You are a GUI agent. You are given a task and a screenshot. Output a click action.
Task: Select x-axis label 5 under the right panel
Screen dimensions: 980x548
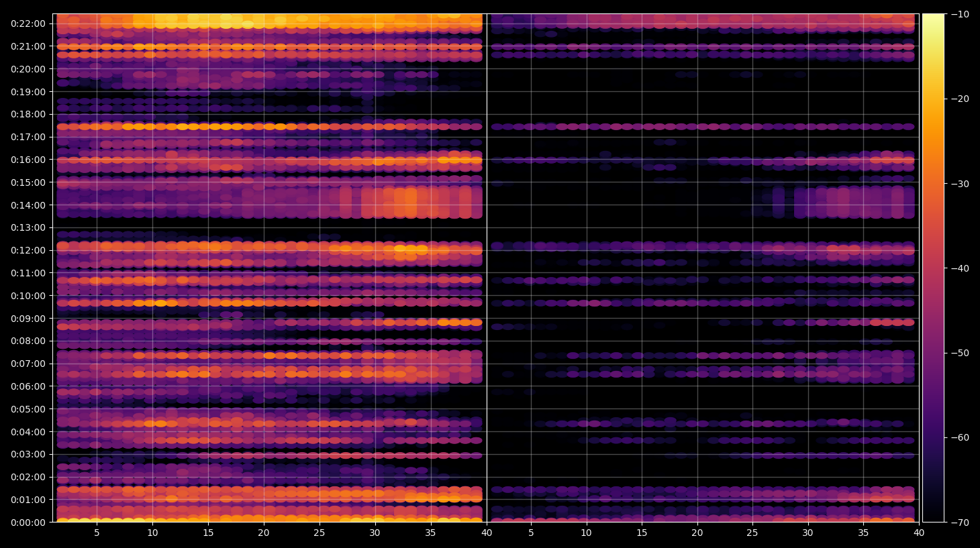point(531,533)
